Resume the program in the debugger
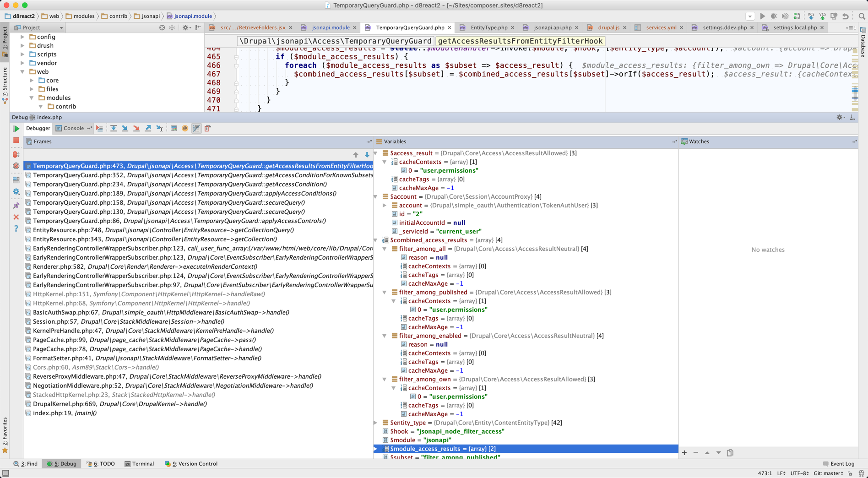This screenshot has width=868, height=478. pos(16,129)
